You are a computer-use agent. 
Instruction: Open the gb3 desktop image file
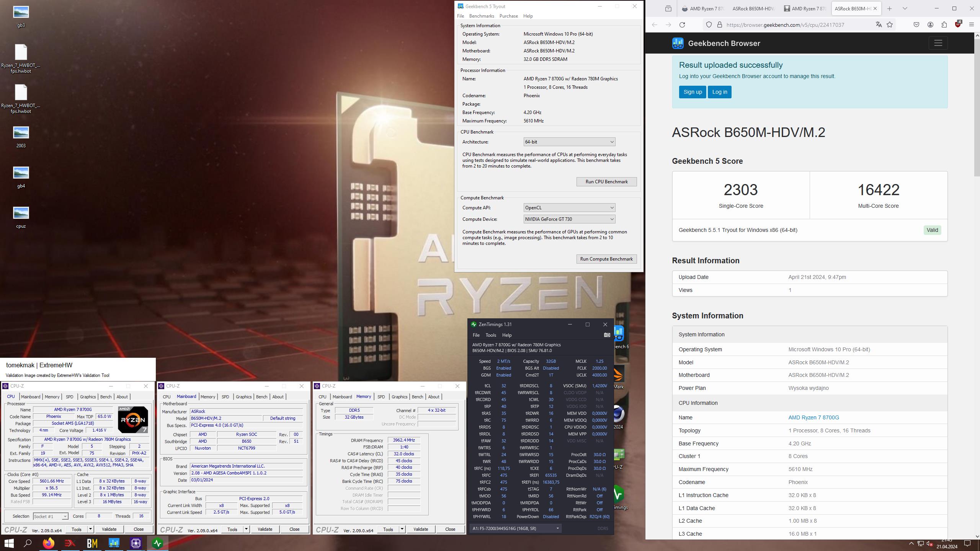21,16
